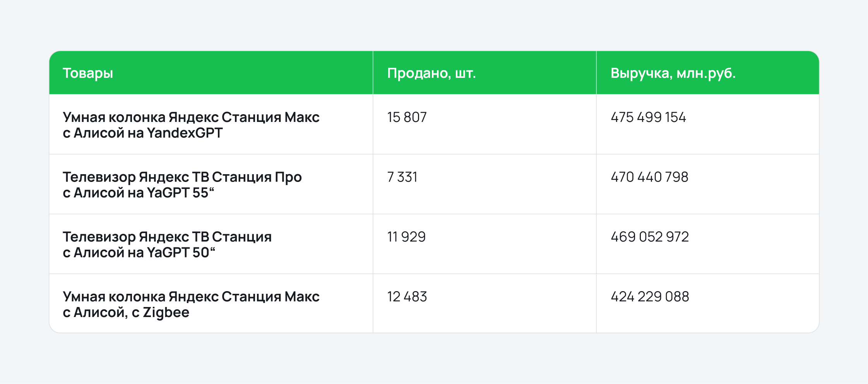
Task: Click revenue value 469 052 972
Action: (650, 237)
